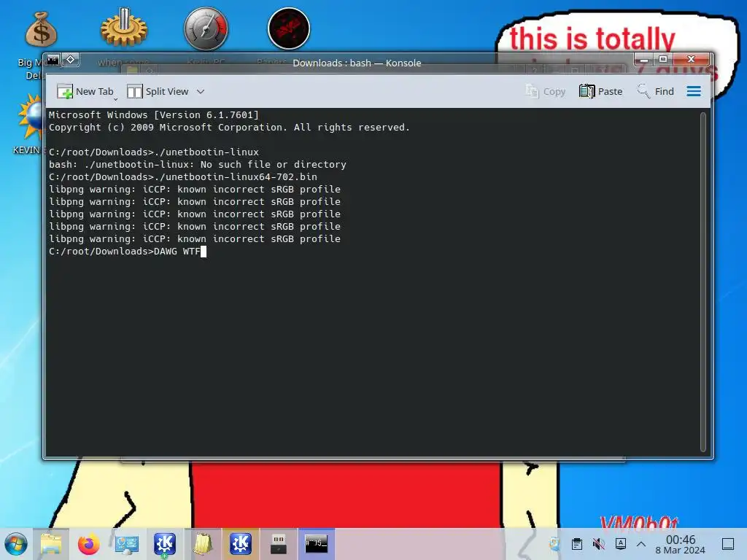Close the Konsole window

click(692, 60)
